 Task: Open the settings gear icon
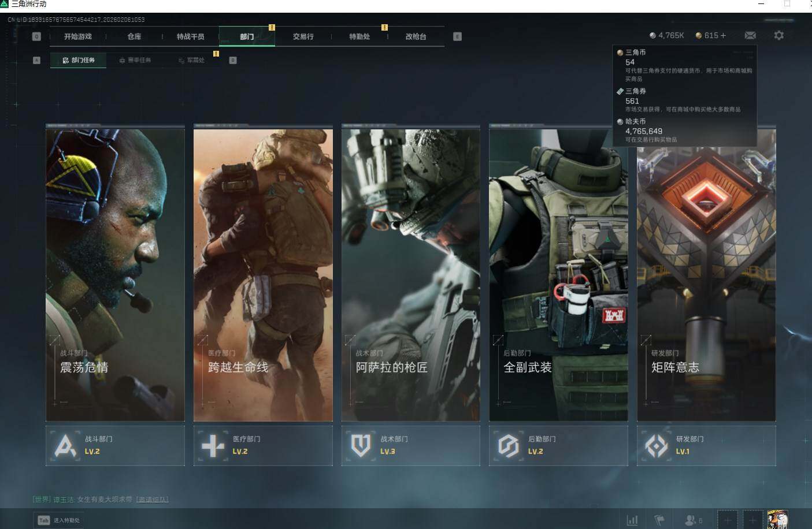pyautogui.click(x=778, y=35)
